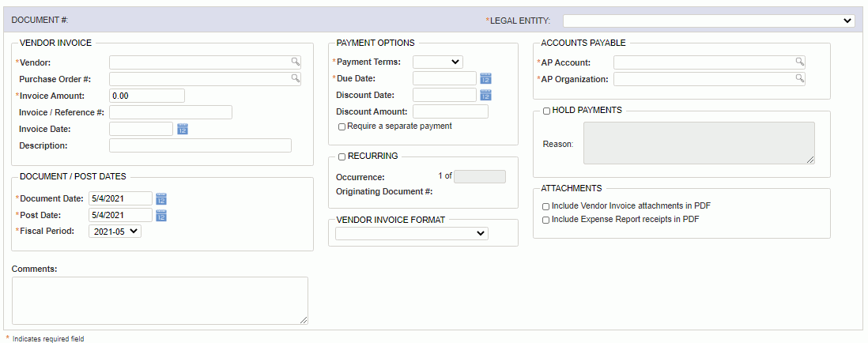Open the Fiscal Period 2021-05 dropdown
Viewport: 868px width, 343px height.
[x=115, y=232]
